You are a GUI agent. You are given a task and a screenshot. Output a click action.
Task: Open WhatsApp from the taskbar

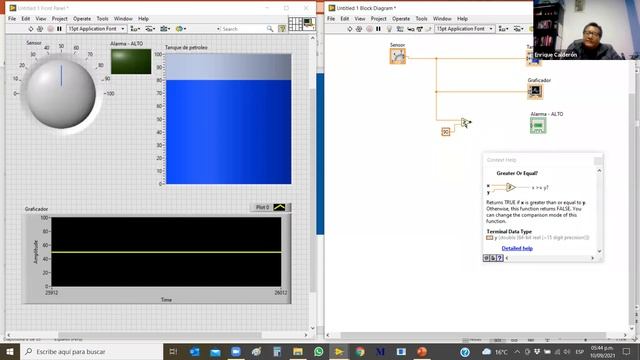[318, 351]
